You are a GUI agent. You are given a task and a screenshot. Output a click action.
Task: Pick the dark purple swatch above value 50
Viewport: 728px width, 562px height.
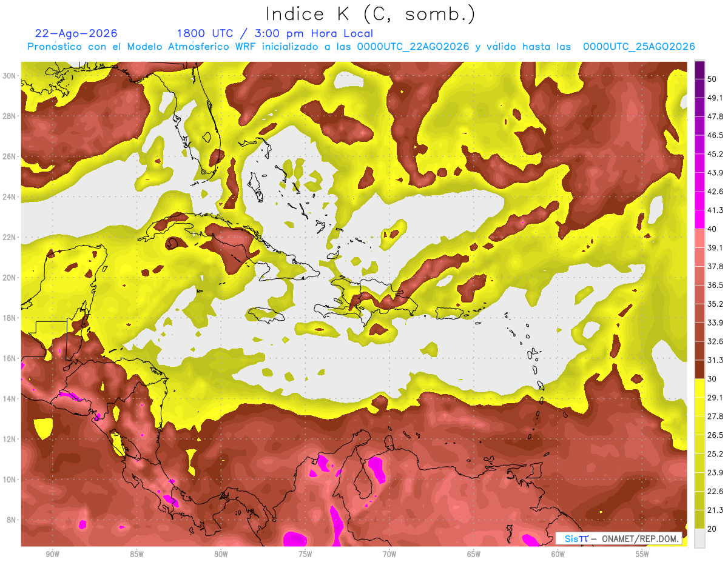(699, 70)
